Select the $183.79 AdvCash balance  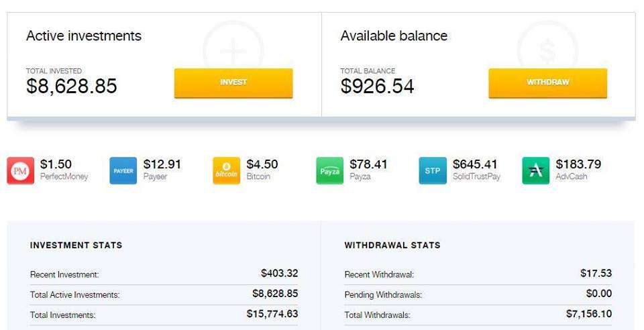coord(578,164)
